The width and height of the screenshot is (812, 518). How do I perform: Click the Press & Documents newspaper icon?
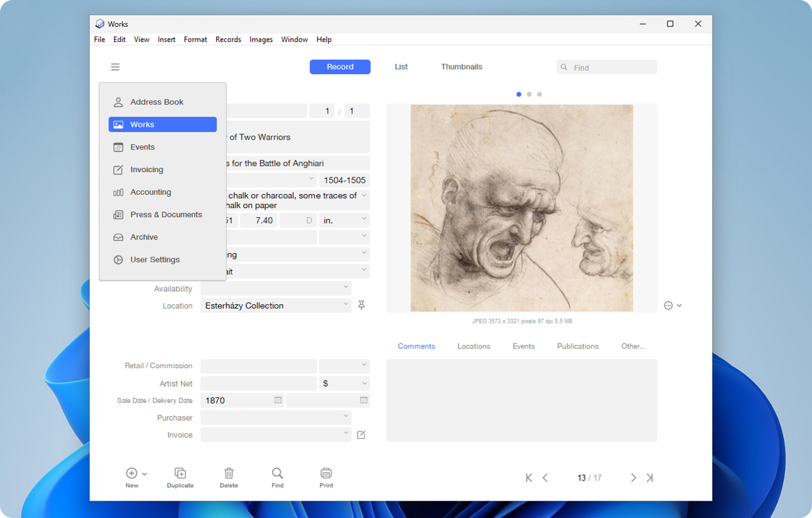click(x=118, y=215)
